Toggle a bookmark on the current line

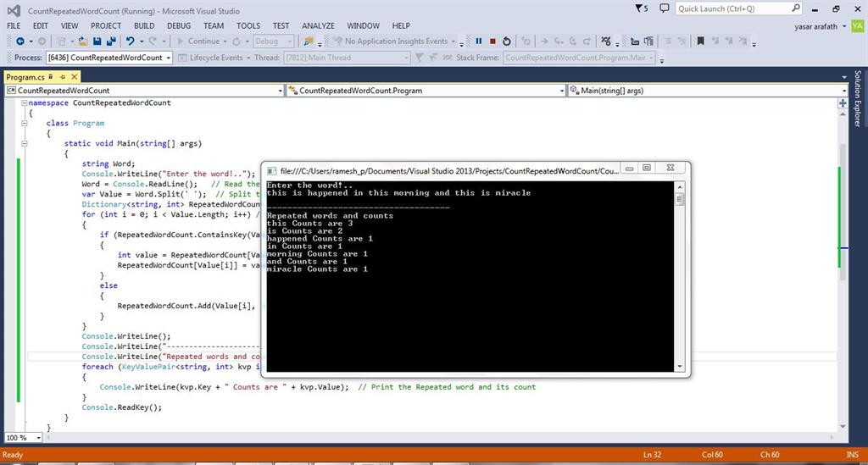click(x=700, y=41)
